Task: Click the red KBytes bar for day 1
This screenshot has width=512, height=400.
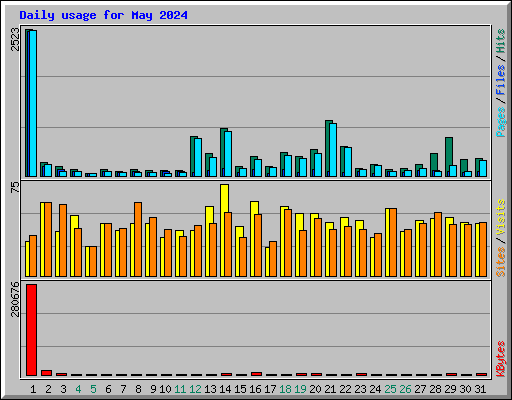Action: click(x=31, y=330)
